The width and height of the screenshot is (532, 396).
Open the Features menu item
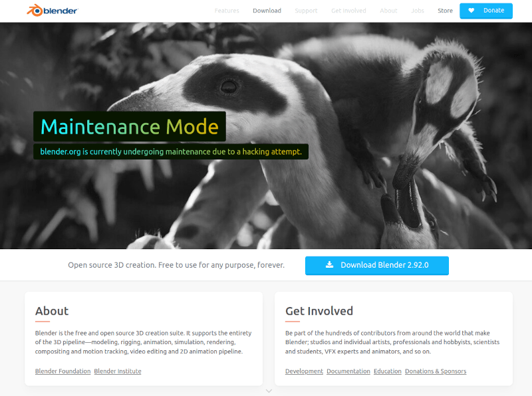227,11
